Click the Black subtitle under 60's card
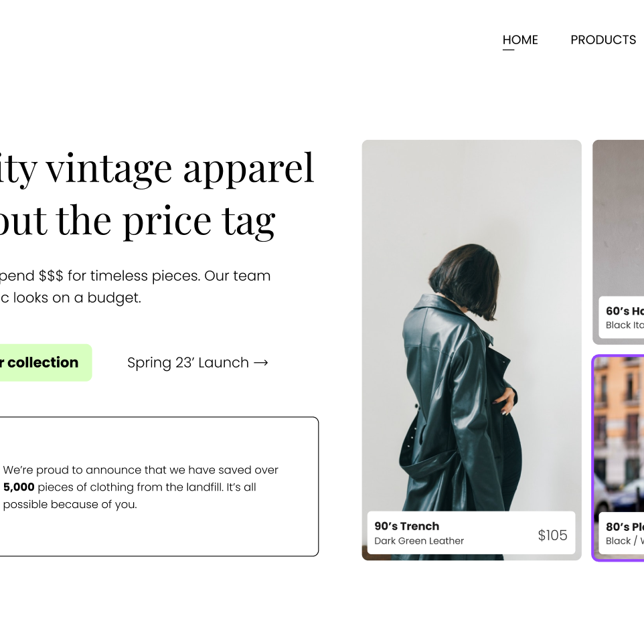This screenshot has width=644, height=644. (625, 325)
